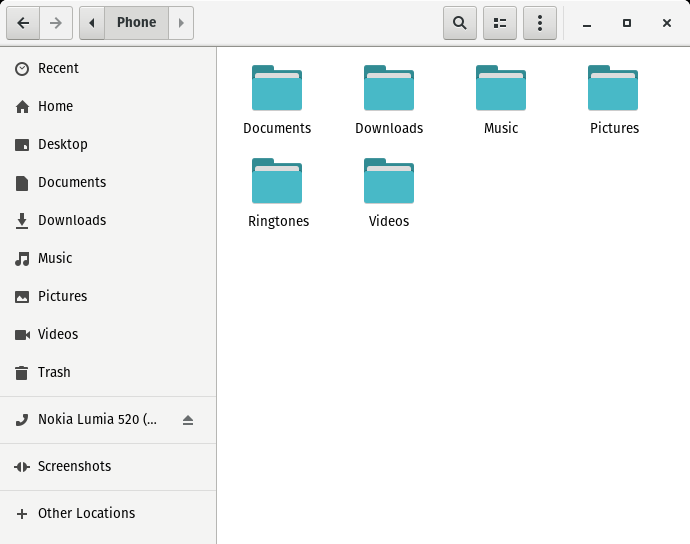Click the search magnifier icon
690x544 pixels.
coord(459,23)
